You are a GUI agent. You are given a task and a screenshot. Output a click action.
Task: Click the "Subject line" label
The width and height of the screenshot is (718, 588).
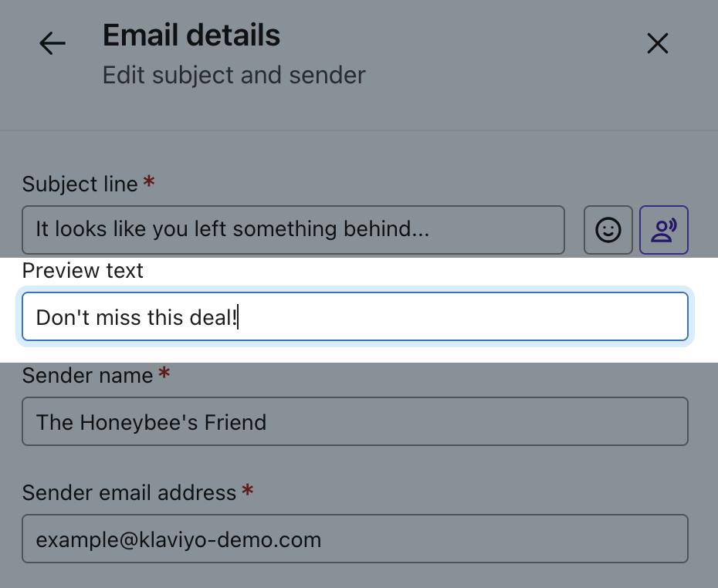(80, 184)
